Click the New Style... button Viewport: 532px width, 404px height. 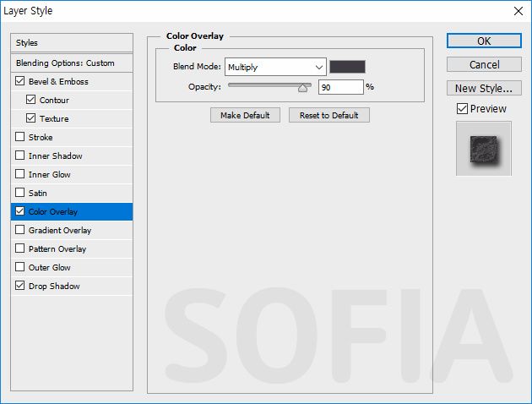pos(484,88)
